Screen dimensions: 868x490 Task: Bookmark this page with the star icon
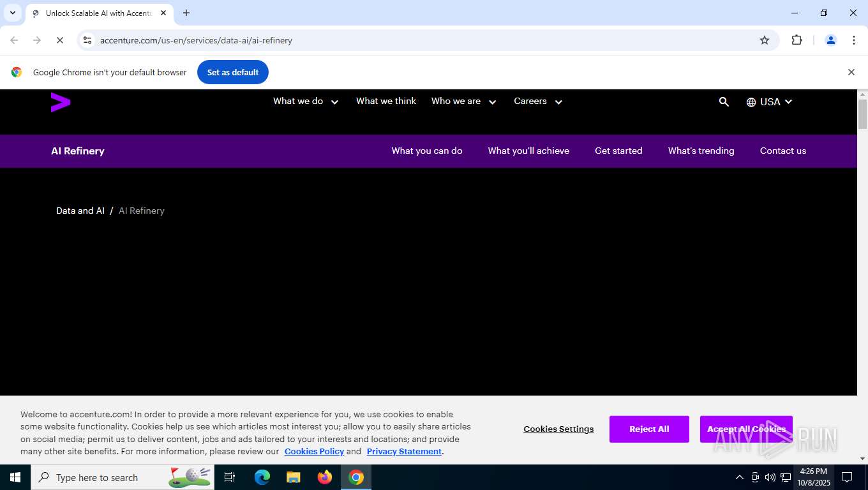pyautogui.click(x=765, y=40)
